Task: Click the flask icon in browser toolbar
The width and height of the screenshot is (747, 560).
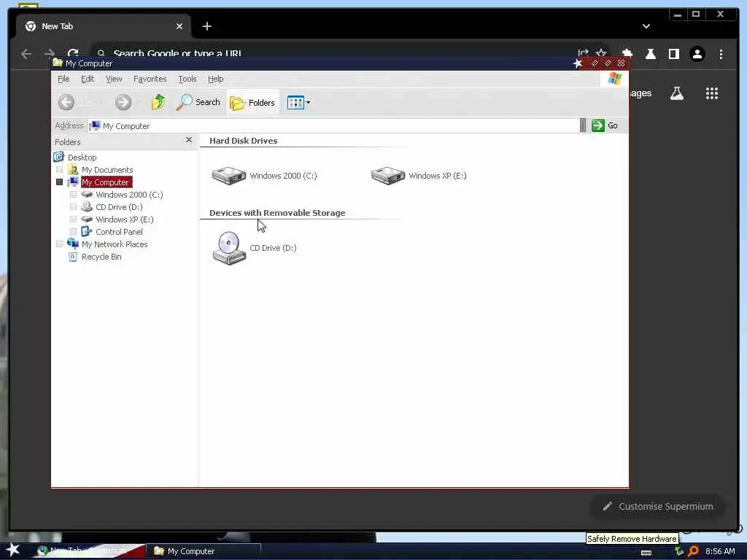Action: pos(650,54)
